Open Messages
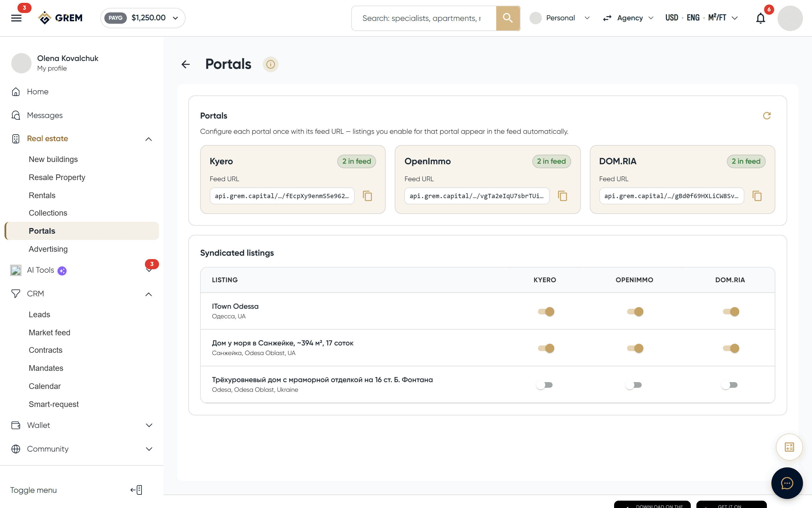This screenshot has height=508, width=812. 45,115
